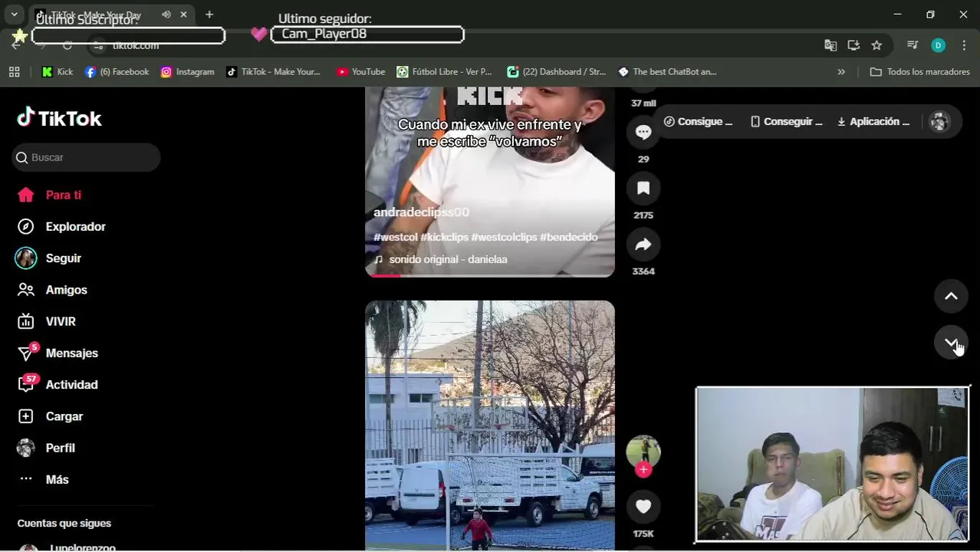The image size is (980, 552).
Task: Open comments on the andradeclipss00 video
Action: click(643, 132)
